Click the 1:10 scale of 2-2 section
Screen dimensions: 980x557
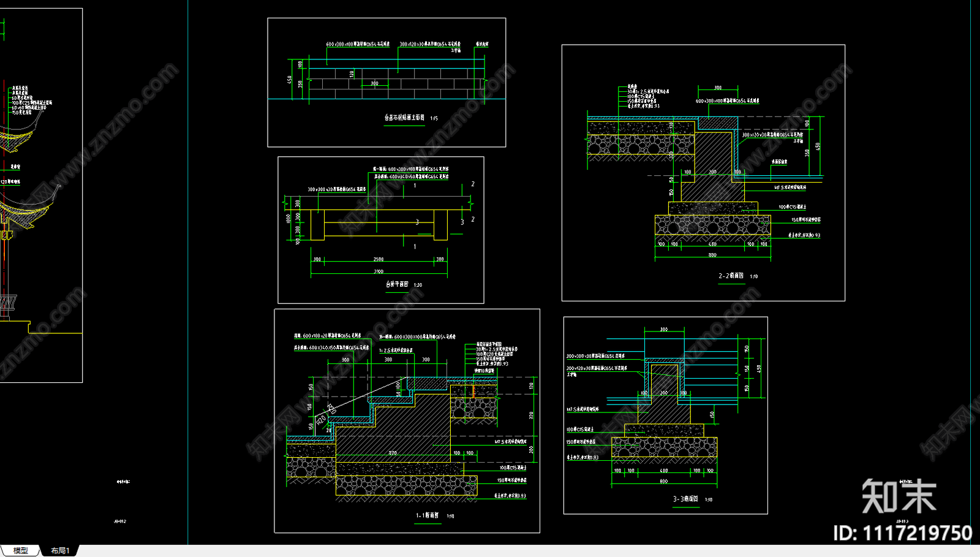point(754,276)
